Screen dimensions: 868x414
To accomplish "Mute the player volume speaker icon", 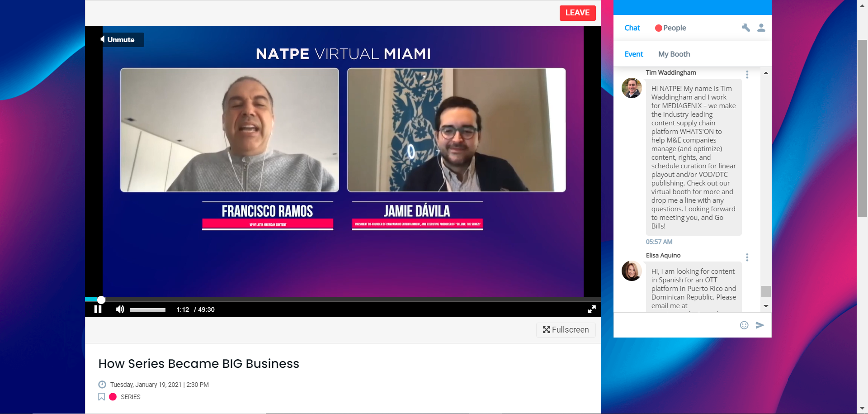I will click(120, 309).
